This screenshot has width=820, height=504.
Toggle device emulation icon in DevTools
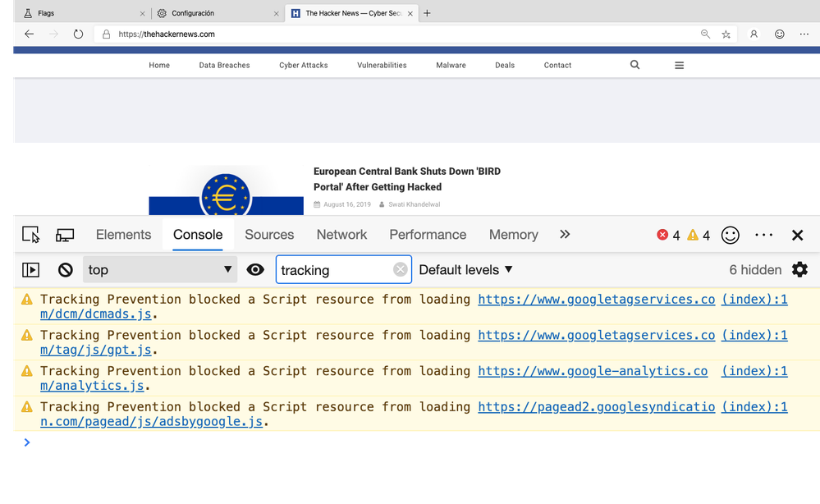[x=65, y=235]
